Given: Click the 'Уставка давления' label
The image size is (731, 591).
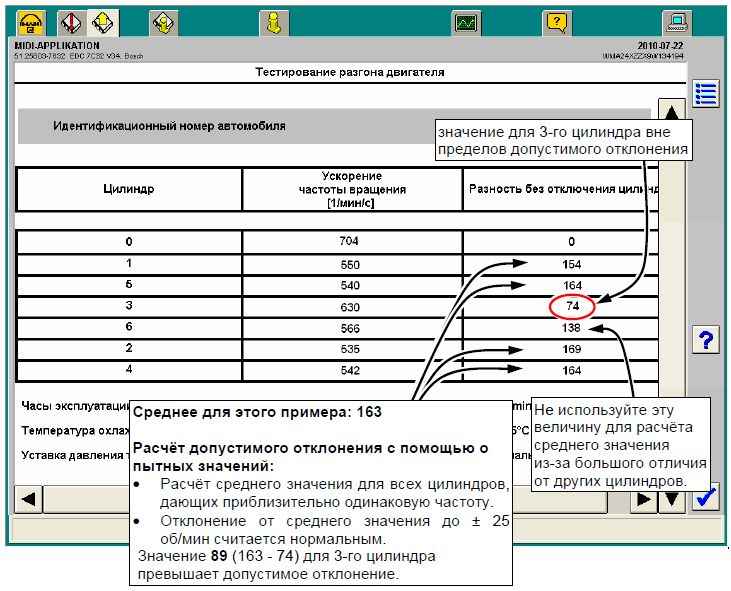Looking at the screenshot, I should tap(75, 455).
